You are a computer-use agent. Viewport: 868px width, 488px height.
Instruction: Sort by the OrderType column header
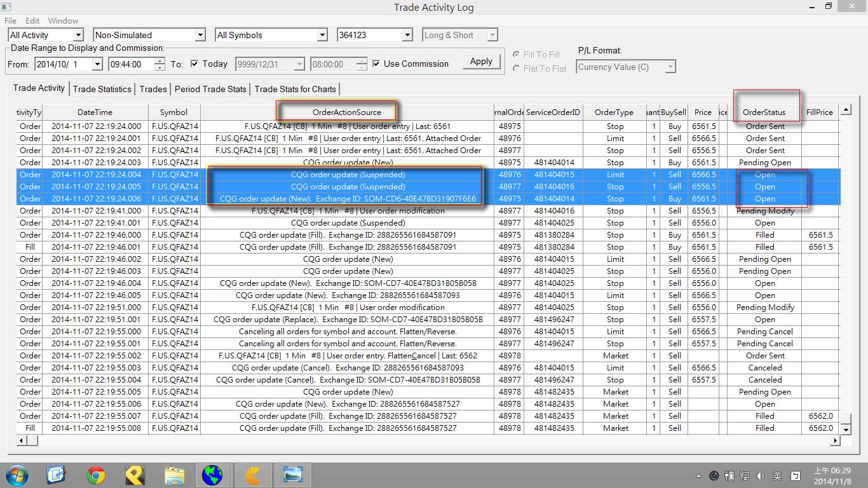(614, 112)
